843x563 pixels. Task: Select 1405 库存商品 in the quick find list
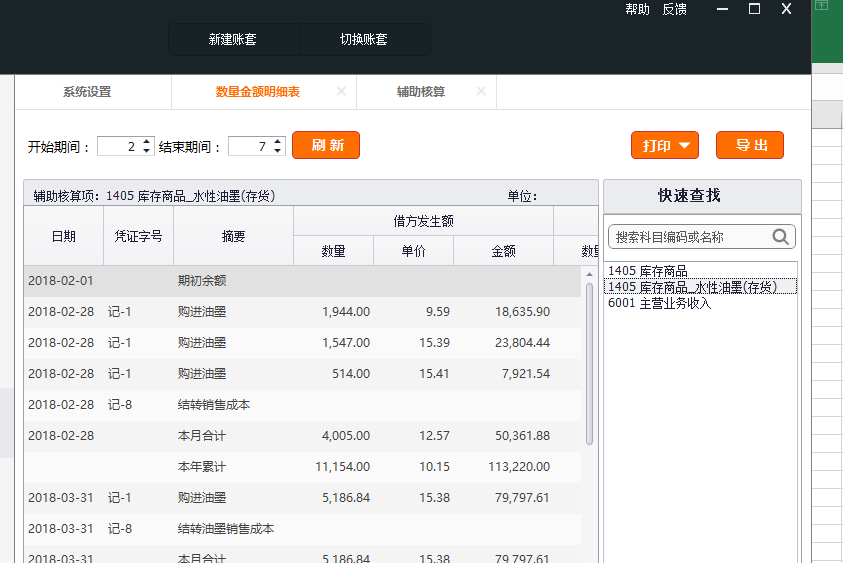648,271
